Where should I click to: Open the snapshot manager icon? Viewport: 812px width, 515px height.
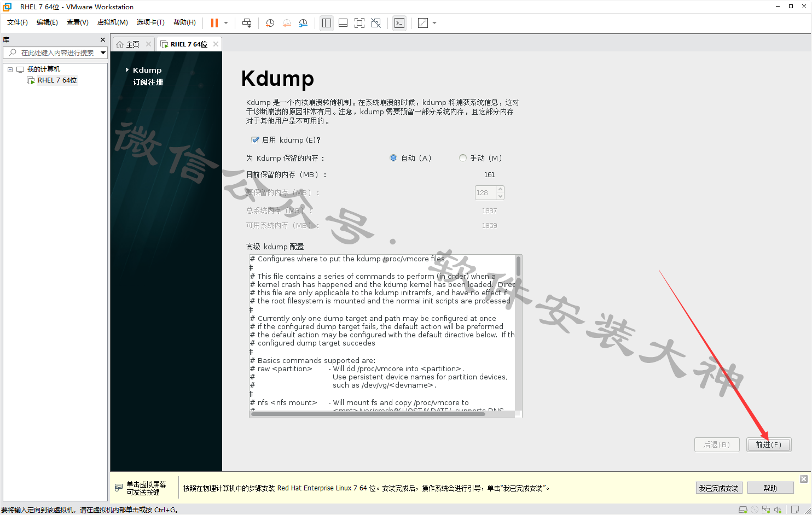(x=303, y=23)
